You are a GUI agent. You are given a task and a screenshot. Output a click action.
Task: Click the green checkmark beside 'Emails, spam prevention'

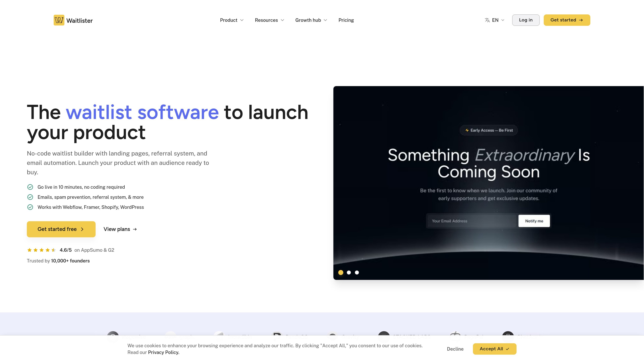(30, 197)
